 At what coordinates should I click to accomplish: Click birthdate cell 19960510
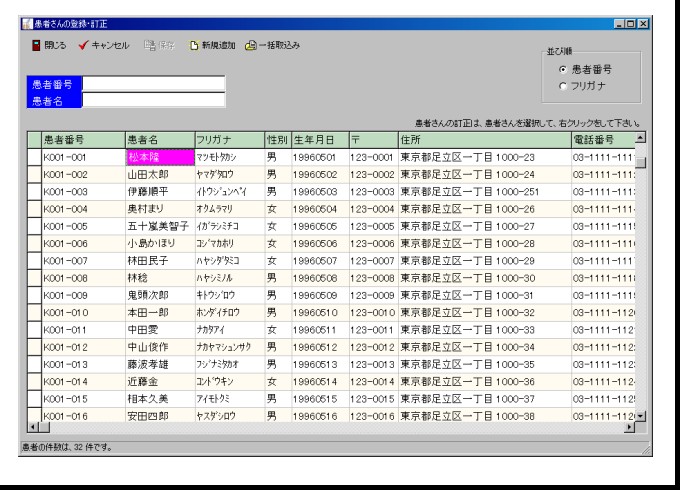(320, 313)
